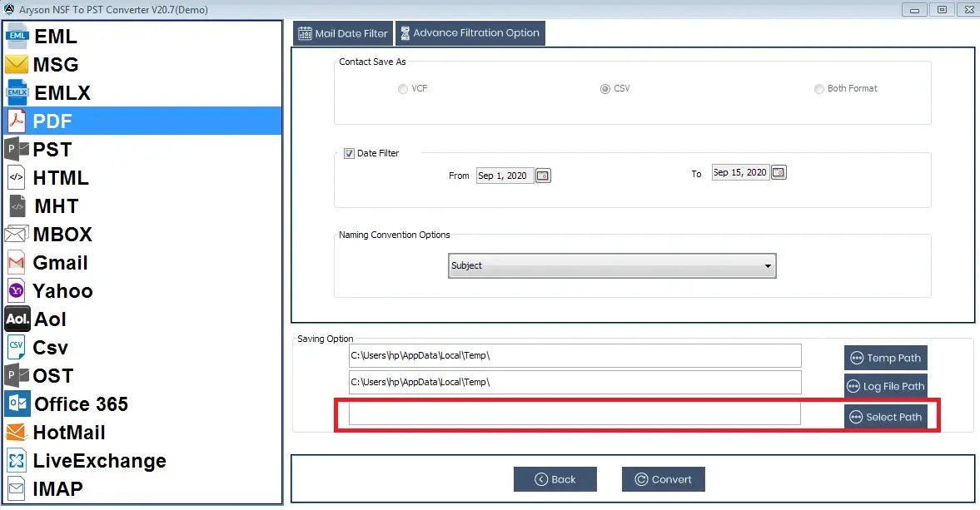
Task: Click the empty destination path field
Action: pyautogui.click(x=575, y=413)
